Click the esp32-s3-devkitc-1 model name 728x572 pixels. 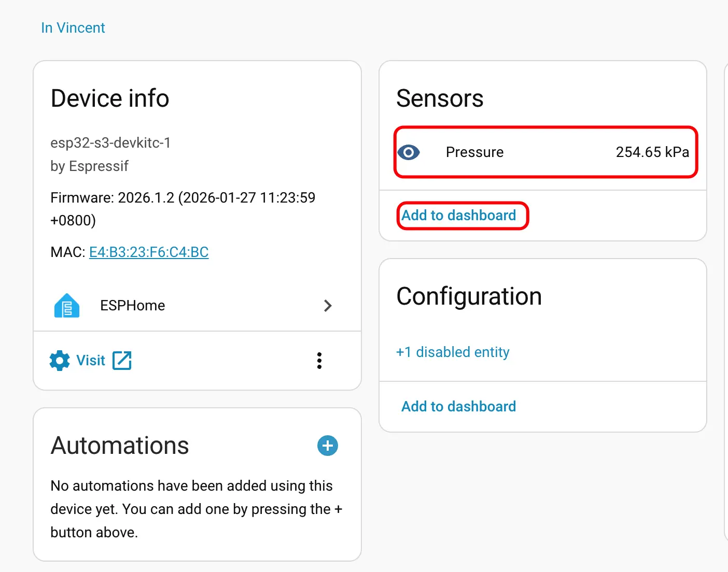click(x=110, y=143)
